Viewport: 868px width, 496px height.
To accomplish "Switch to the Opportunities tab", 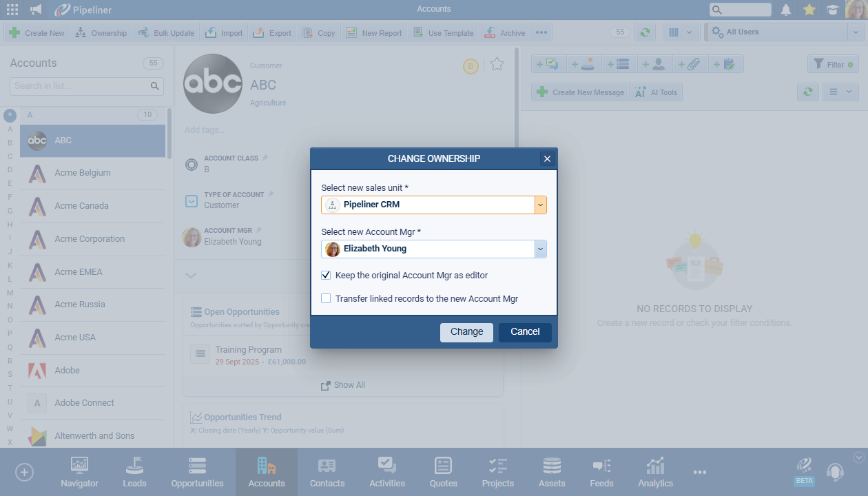I will tap(197, 473).
